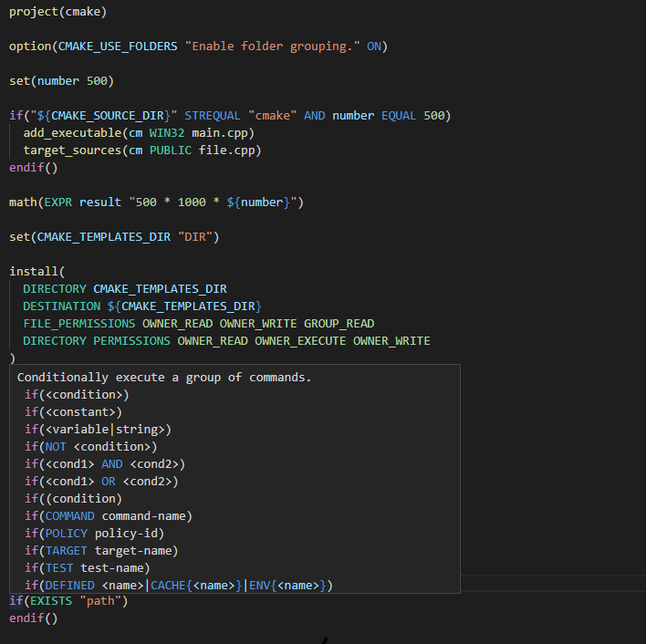
Task: Click the DIRECTORY keyword before CMAKE_TEMPLATES_DIR
Action: coord(55,288)
